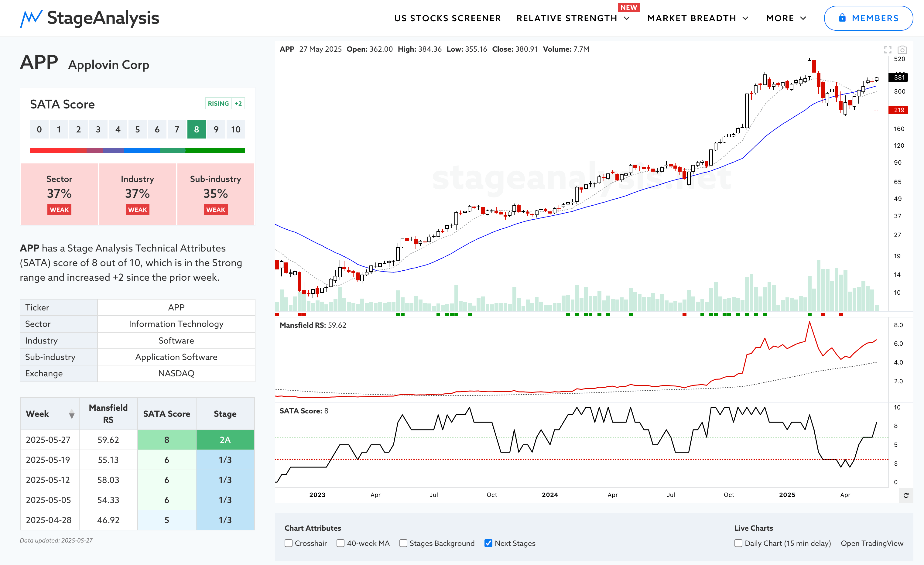Select SATA score box 5

click(x=138, y=129)
